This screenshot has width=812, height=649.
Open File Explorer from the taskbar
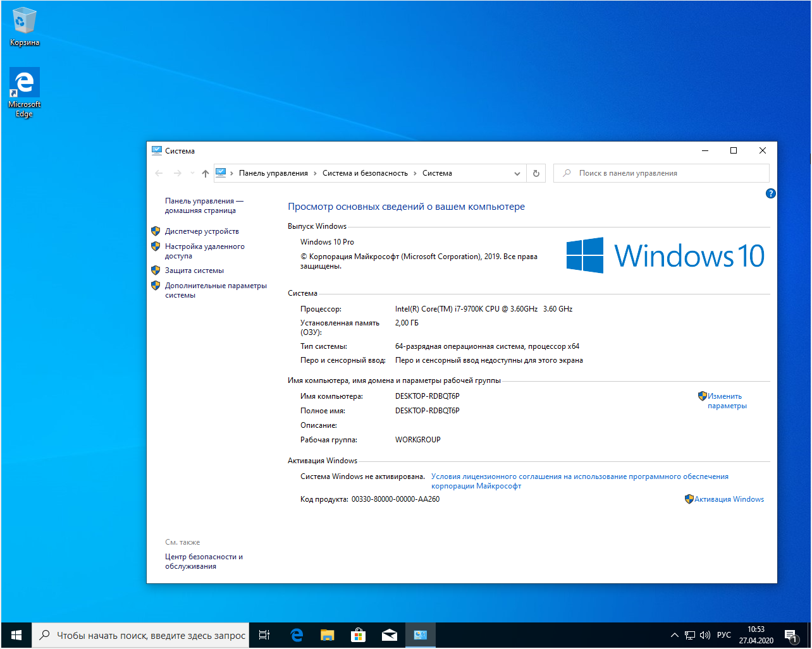327,635
